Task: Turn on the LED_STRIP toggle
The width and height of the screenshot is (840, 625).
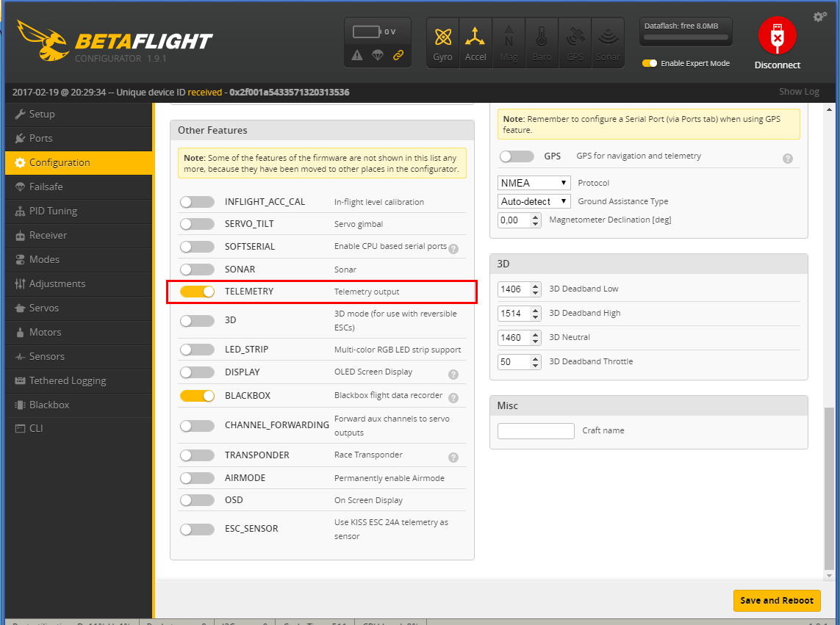Action: (x=197, y=350)
